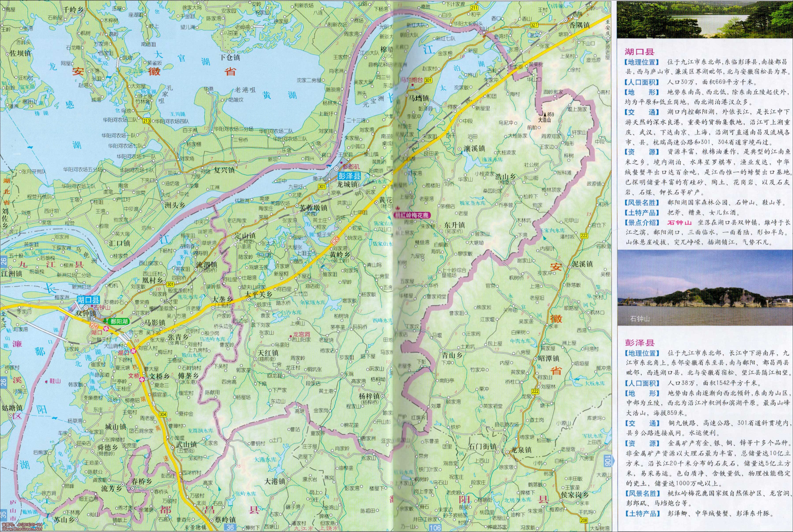Screen dimensions: 793x532
Task: Click the G56 expressway shield near 湖口
Action: [94, 326]
